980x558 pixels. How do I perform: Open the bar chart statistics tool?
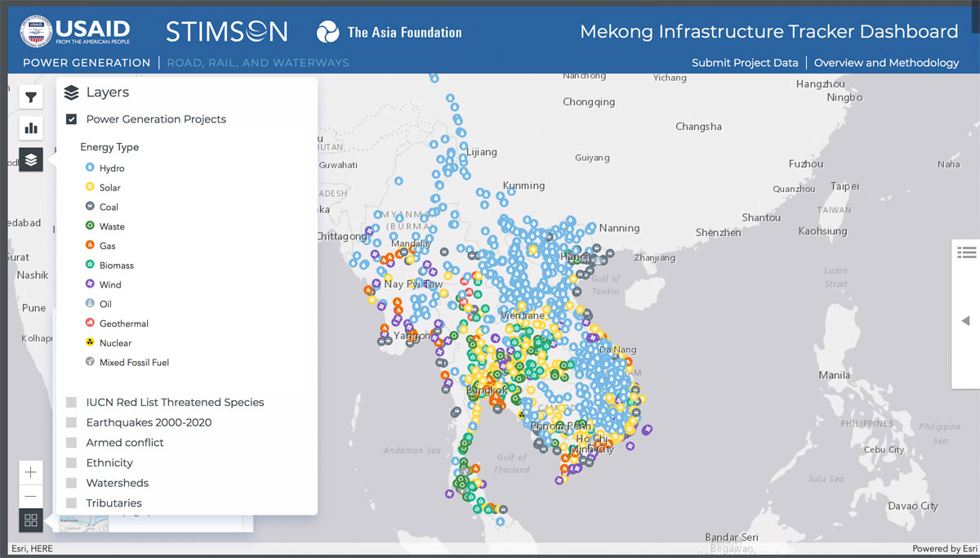coord(31,128)
